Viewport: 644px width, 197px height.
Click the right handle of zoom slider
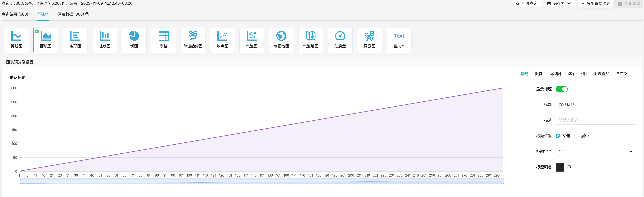pyautogui.click(x=503, y=182)
